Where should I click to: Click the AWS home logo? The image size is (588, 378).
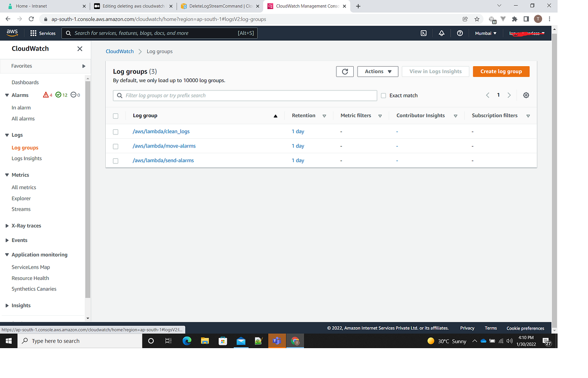click(x=12, y=33)
